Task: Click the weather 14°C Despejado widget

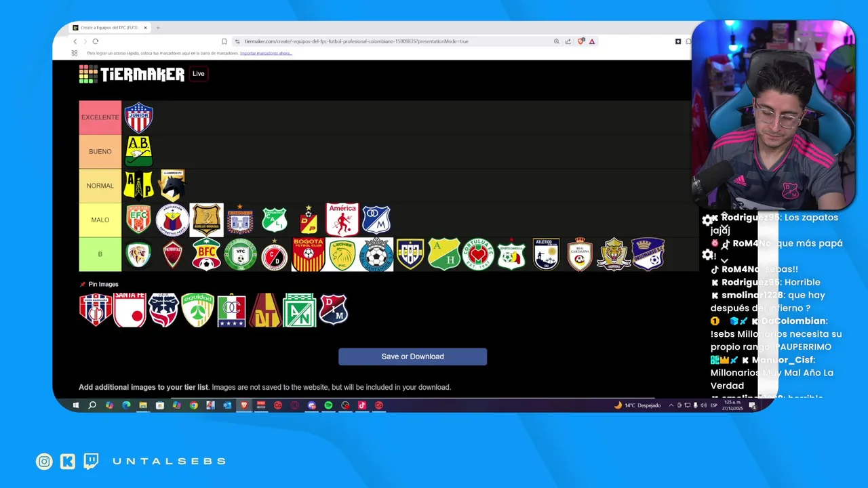Action: coord(637,405)
